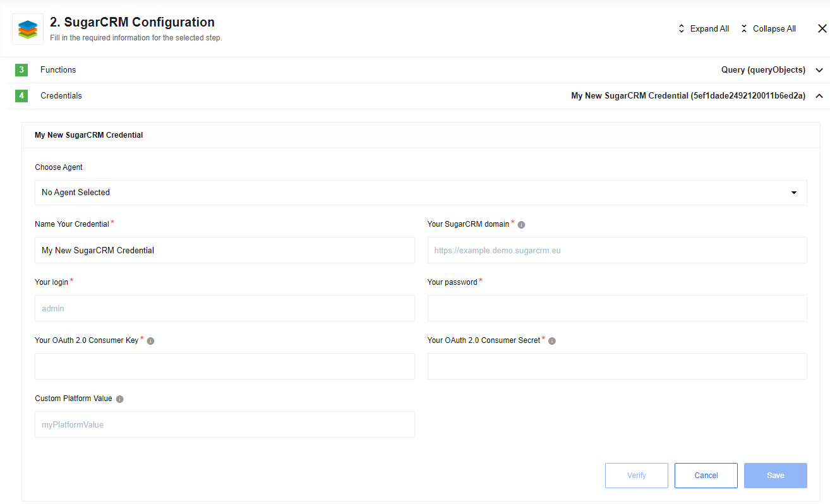Screen dimensions: 830x504
Task: Click the info icon beside Your SugarCRM domain
Action: pyautogui.click(x=521, y=224)
